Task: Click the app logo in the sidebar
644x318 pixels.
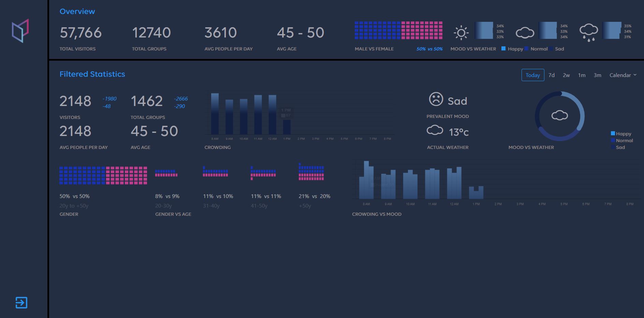Action: pos(20,31)
